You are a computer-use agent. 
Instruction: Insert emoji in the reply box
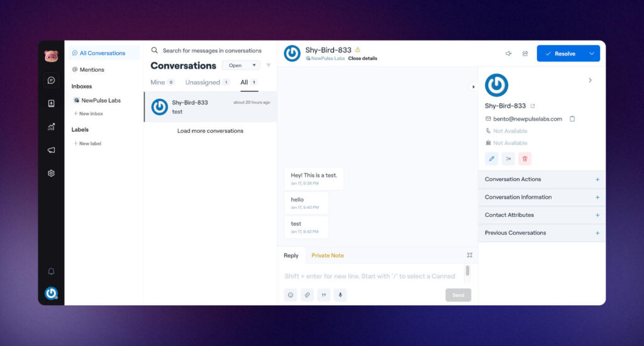[291, 295]
